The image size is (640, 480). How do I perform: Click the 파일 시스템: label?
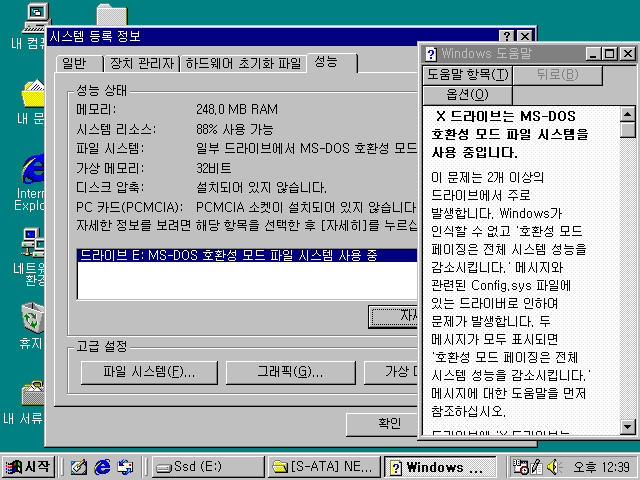[110, 149]
